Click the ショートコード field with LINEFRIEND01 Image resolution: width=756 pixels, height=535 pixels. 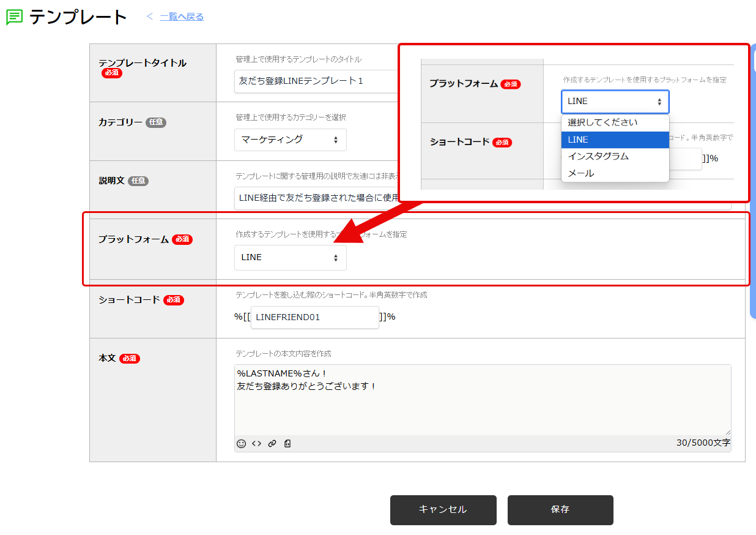click(x=314, y=317)
